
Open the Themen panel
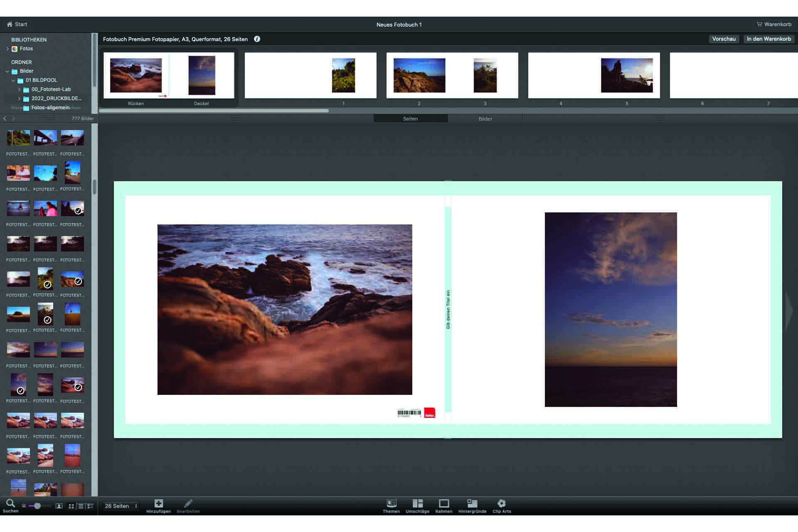click(391, 506)
